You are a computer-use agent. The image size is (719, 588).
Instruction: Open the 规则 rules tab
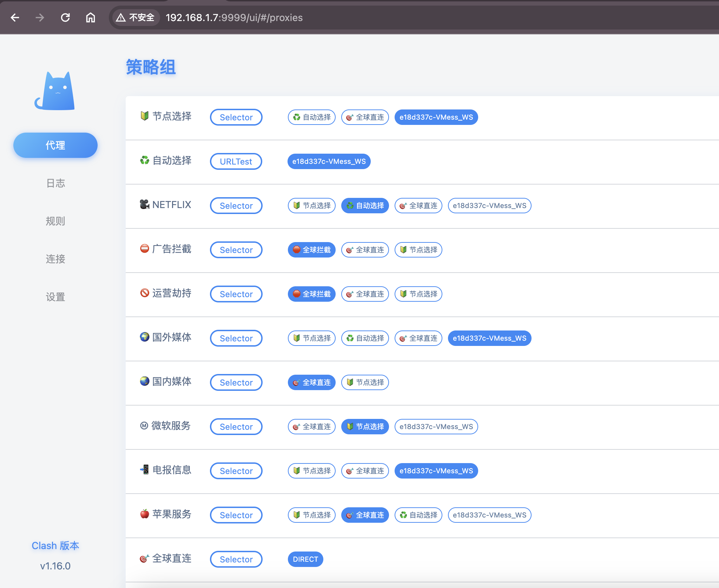tap(55, 221)
